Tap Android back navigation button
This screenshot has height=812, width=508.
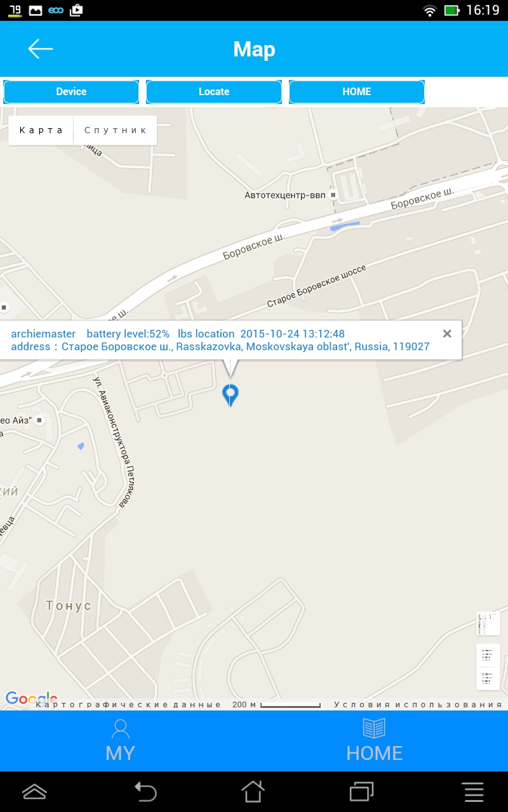(145, 792)
